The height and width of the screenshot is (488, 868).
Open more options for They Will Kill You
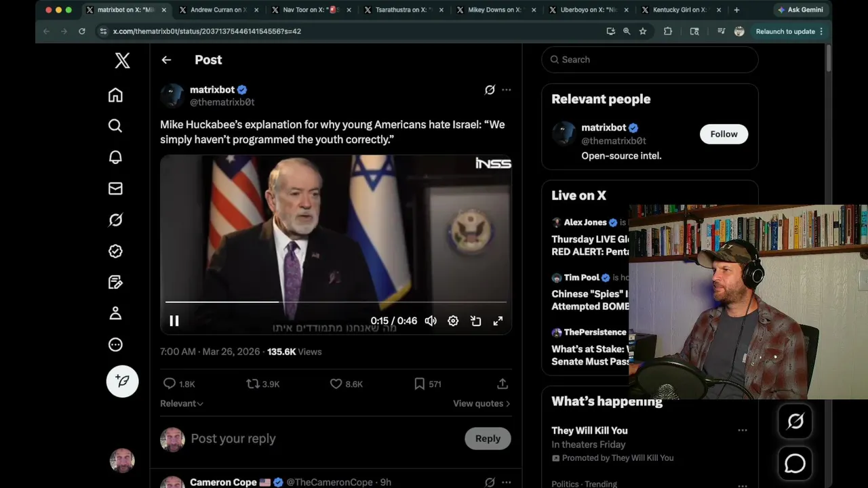coord(743,430)
